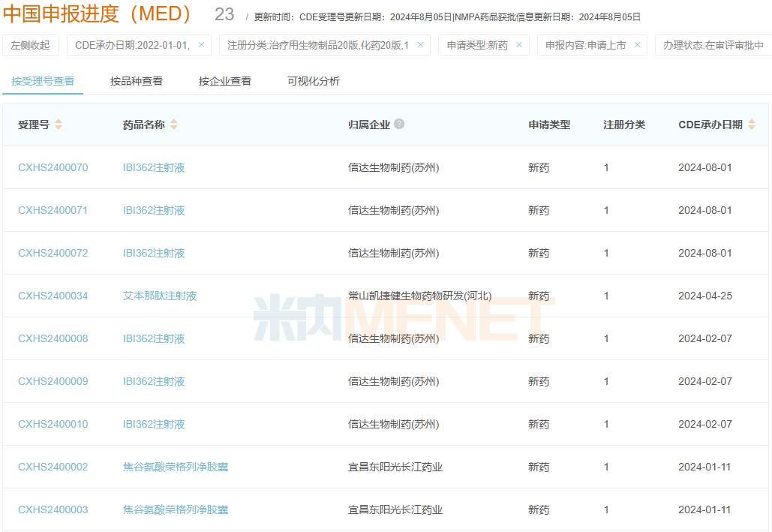Toggle descending sort on 受理号 column
The height and width of the screenshot is (532, 772).
click(60, 129)
